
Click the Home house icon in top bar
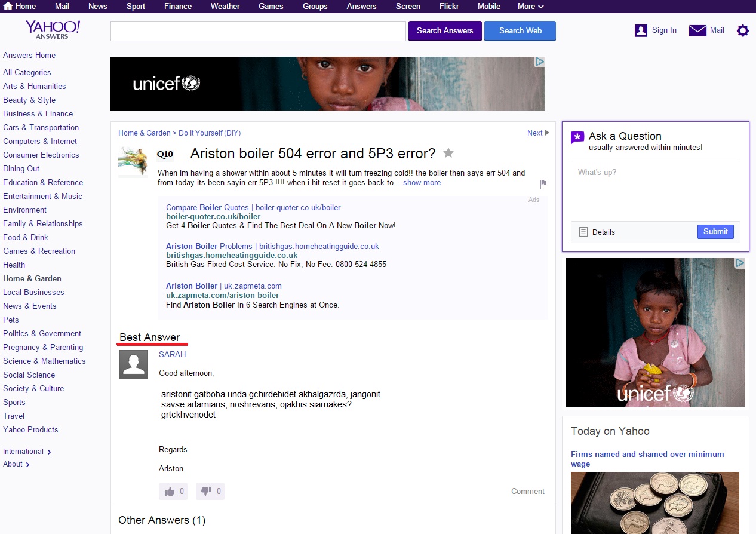pos(8,6)
